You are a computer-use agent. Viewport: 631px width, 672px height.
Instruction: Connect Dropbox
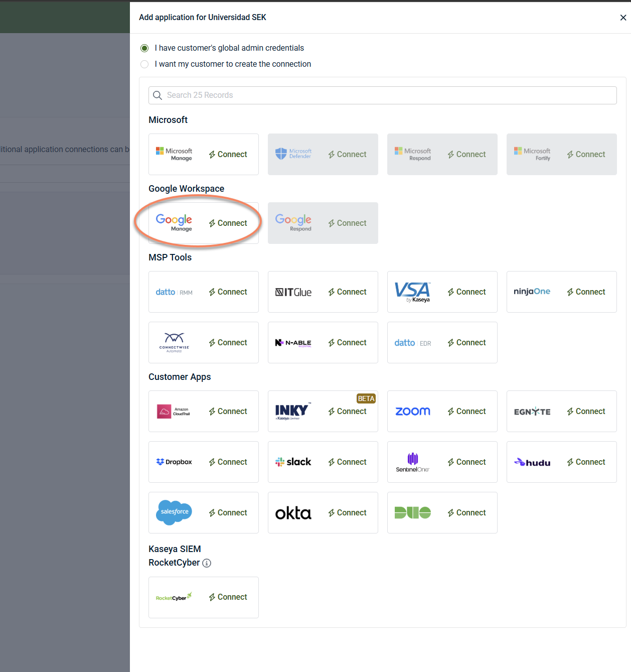228,462
